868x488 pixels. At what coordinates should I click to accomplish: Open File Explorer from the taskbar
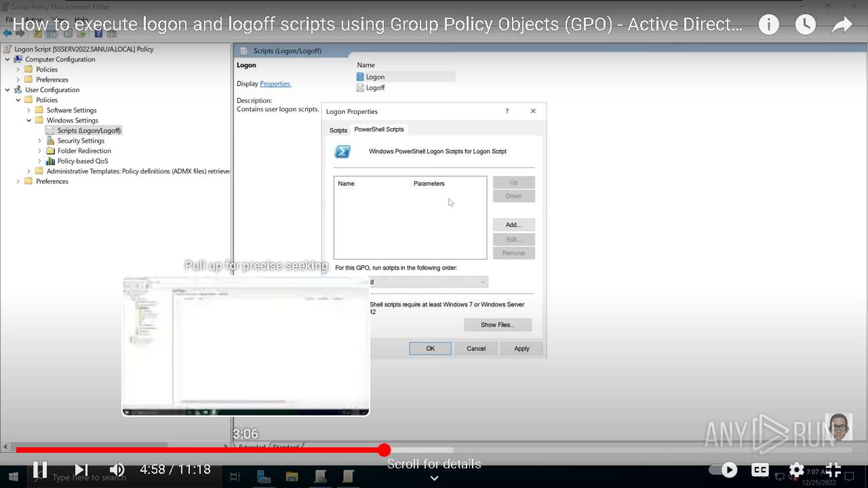click(292, 477)
